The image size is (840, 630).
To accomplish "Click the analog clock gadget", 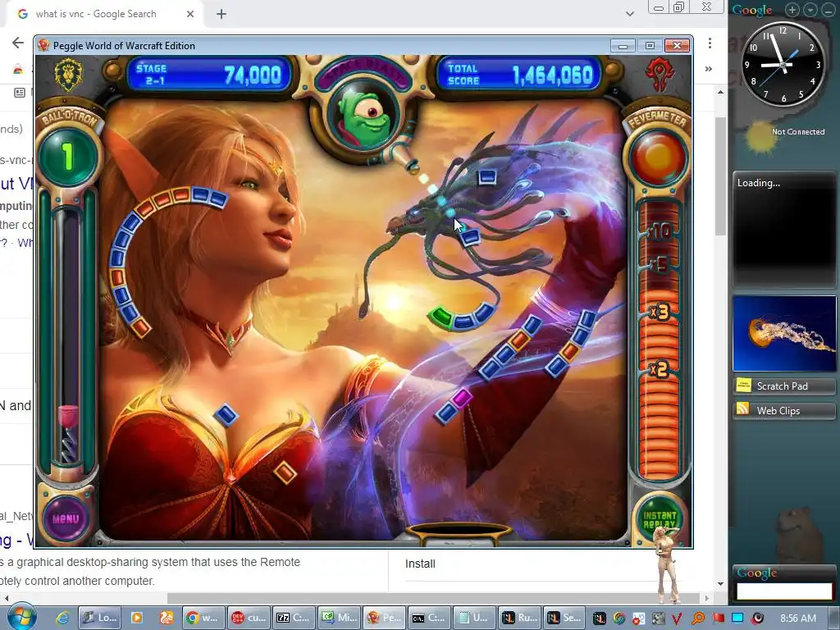I will [x=783, y=64].
